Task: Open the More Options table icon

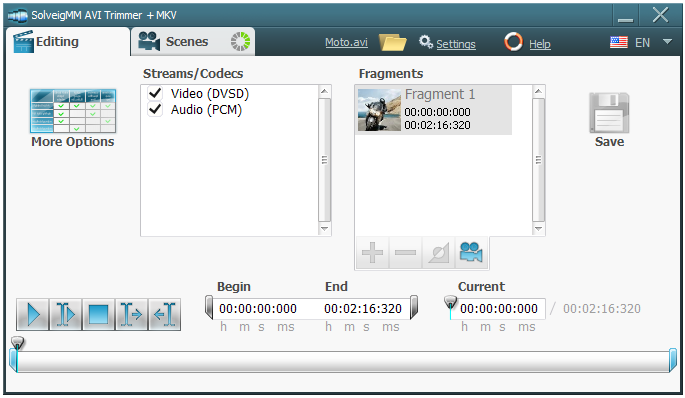Action: tap(73, 111)
